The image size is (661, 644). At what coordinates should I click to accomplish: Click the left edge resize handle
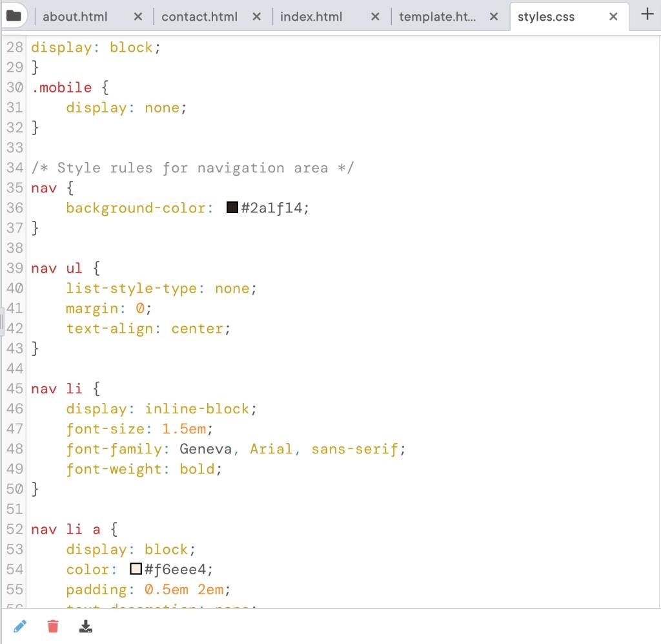pos(3,322)
